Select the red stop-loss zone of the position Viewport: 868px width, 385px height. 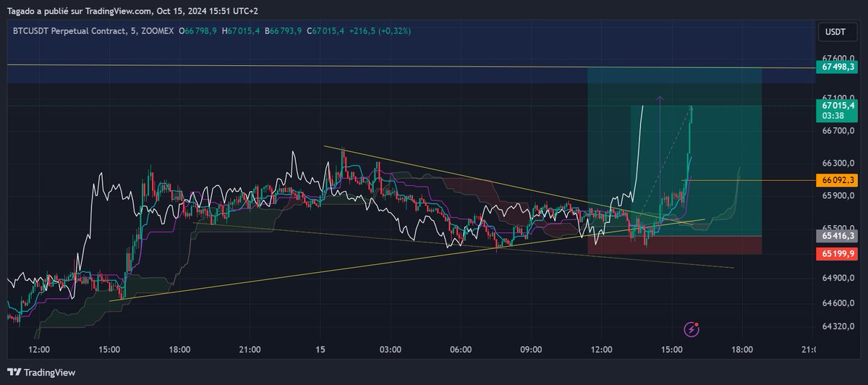pyautogui.click(x=674, y=245)
